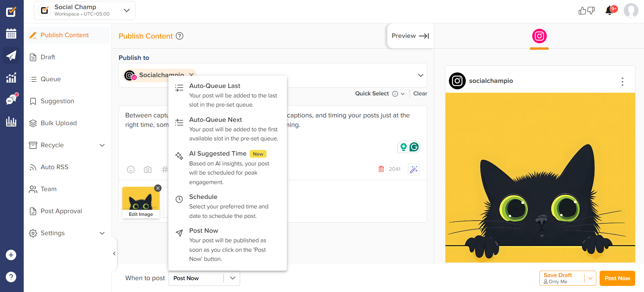This screenshot has width=644, height=292.
Task: Open AI magic wand content tool
Action: [414, 169]
